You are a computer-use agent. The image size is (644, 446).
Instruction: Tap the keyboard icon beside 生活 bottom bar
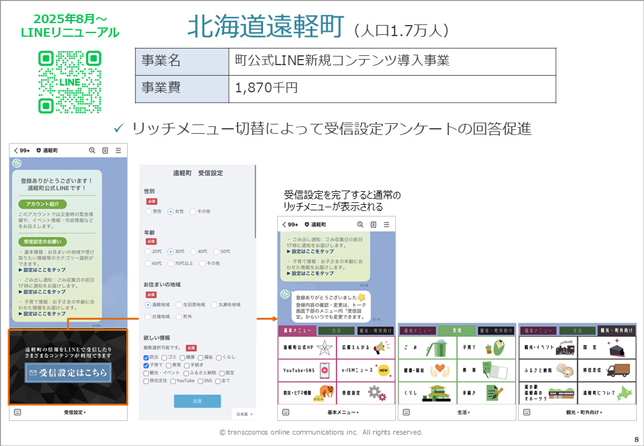(x=406, y=412)
